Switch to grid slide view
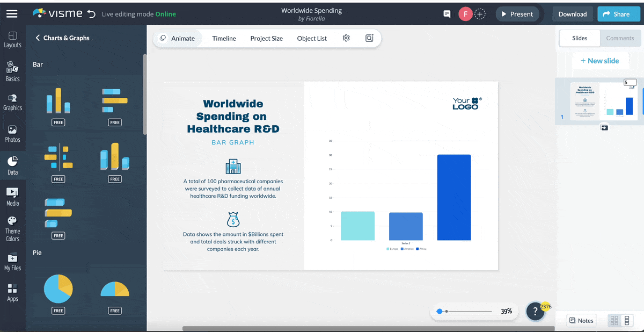Viewport: 644px width, 332px height. 614,321
